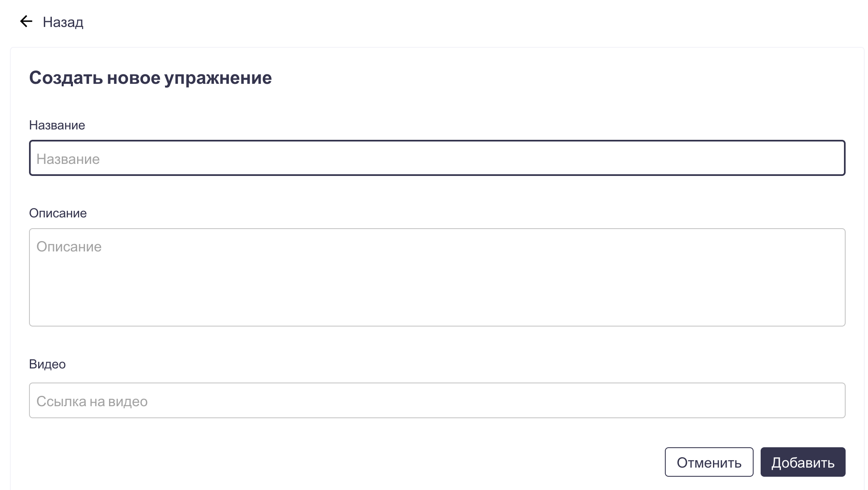The width and height of the screenshot is (868, 490).
Task: Focus the 'Название' text field
Action: [437, 158]
